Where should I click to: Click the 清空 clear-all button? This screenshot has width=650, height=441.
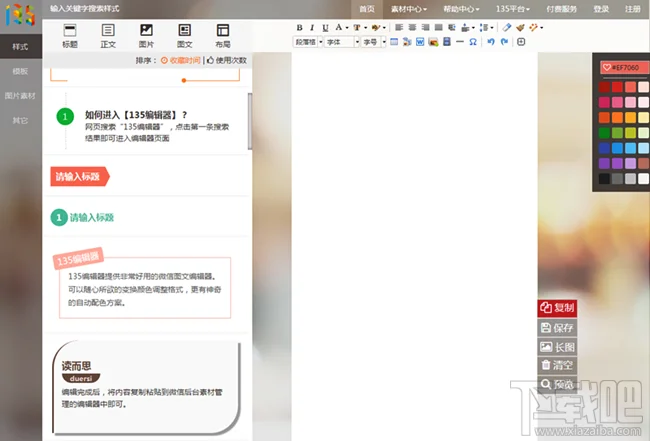click(x=557, y=365)
